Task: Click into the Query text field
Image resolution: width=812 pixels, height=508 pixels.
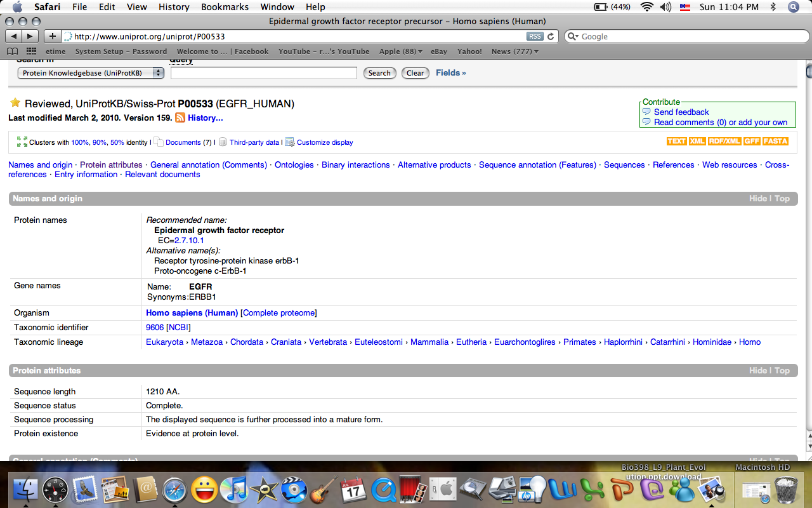Action: (x=263, y=73)
